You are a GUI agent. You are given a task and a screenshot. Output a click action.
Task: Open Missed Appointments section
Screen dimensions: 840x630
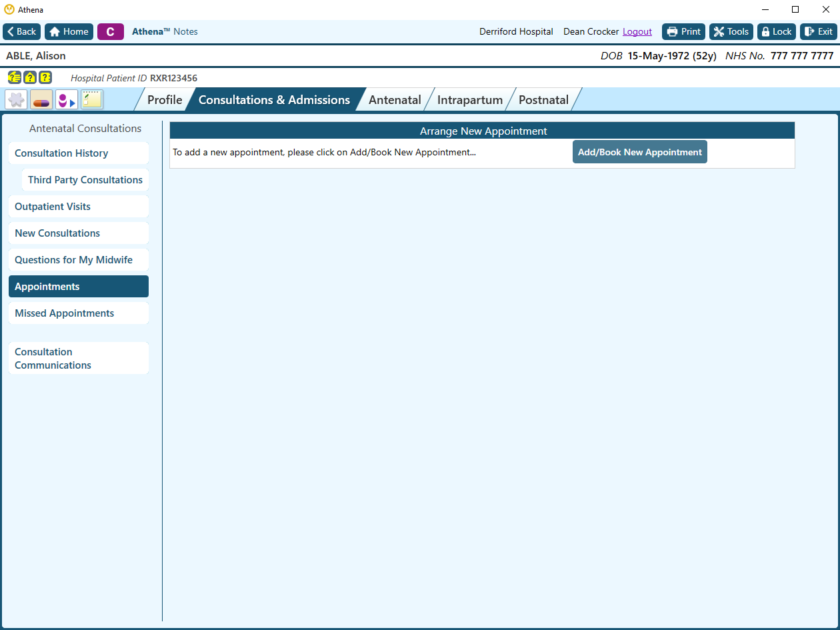coord(79,313)
